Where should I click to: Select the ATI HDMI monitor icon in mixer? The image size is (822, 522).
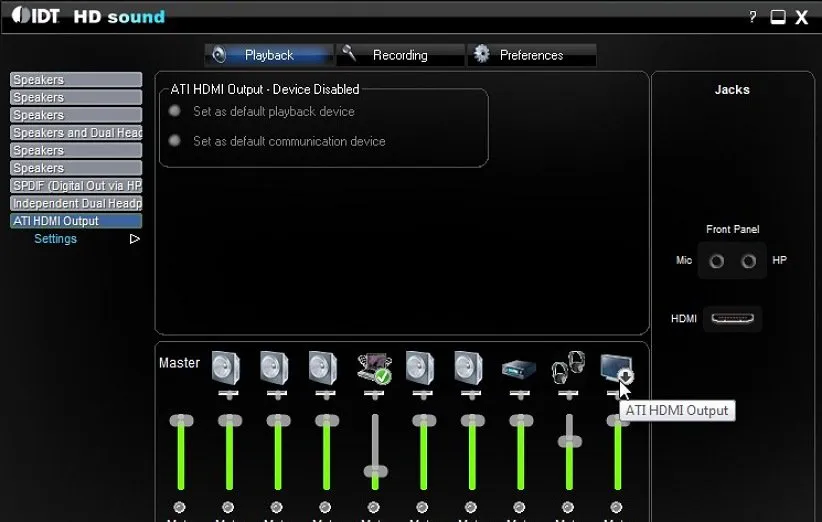coord(614,367)
